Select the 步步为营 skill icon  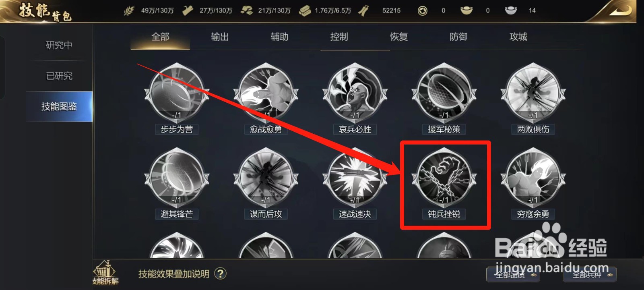tap(177, 94)
